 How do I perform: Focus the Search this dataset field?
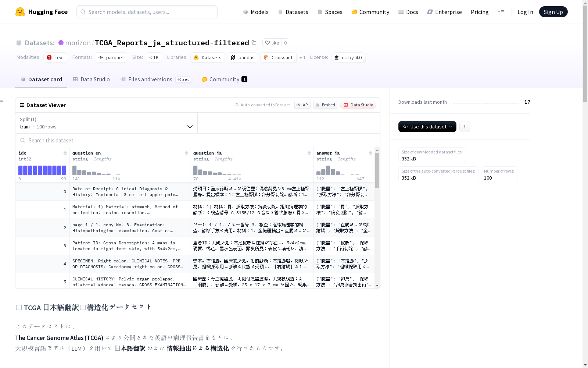pyautogui.click(x=198, y=141)
